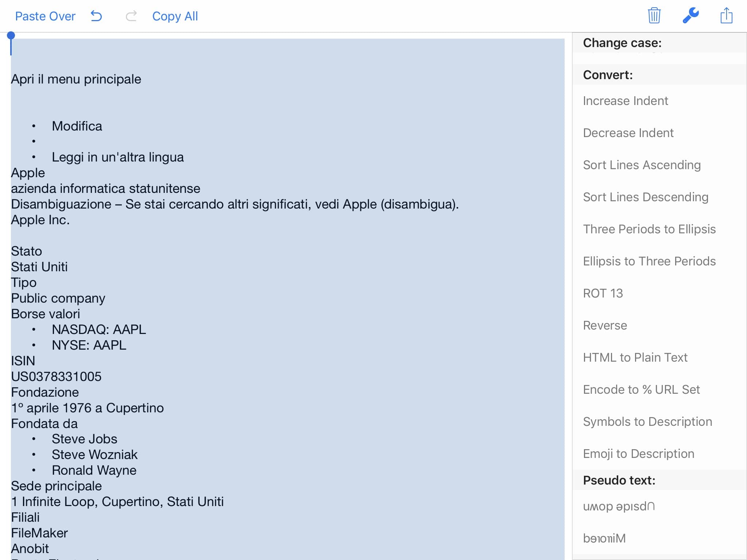
Task: Apply Ellipsis to Three Periods
Action: pyautogui.click(x=649, y=261)
